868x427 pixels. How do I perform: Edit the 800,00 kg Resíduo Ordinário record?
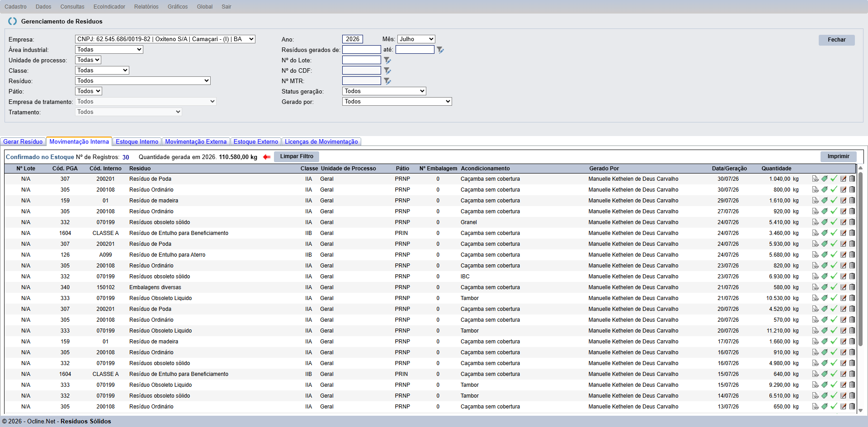click(x=843, y=189)
